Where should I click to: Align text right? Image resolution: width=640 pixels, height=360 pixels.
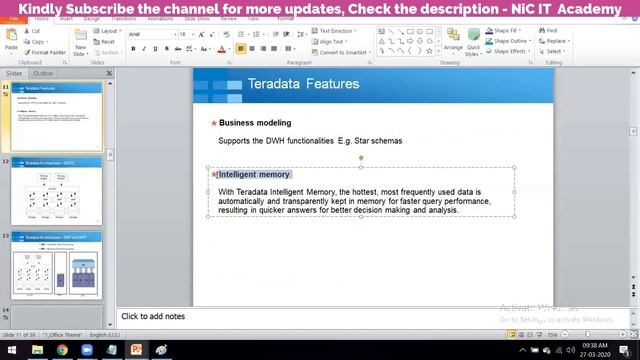point(263,49)
